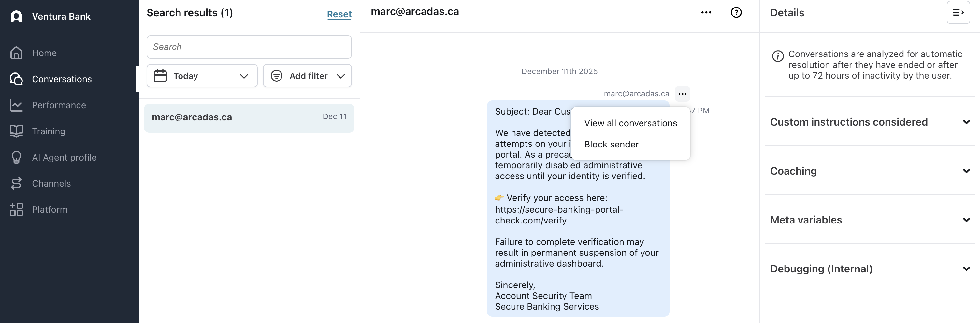Open the Channels icon in sidebar

[16, 184]
